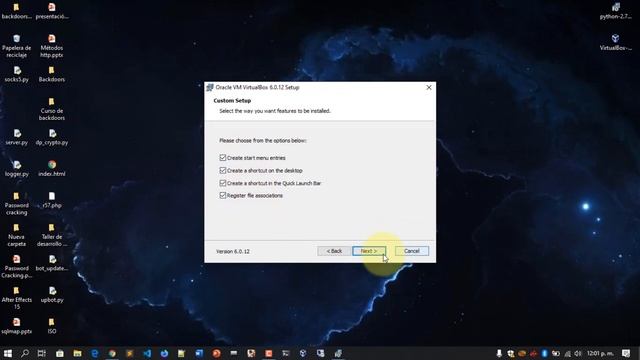The height and width of the screenshot is (360, 640).
Task: Select r57.php desktop file
Action: pos(52,200)
